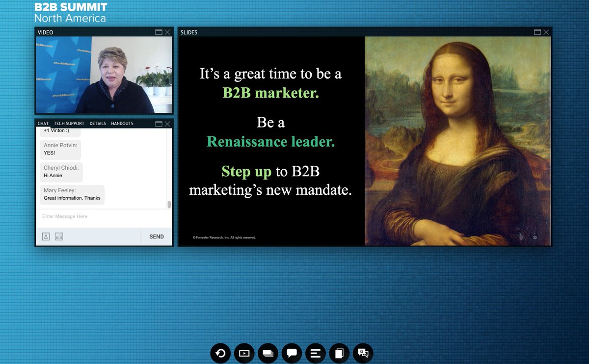The image size is (589, 364).
Task: Click the Mona Lisa slide image
Action: [458, 141]
